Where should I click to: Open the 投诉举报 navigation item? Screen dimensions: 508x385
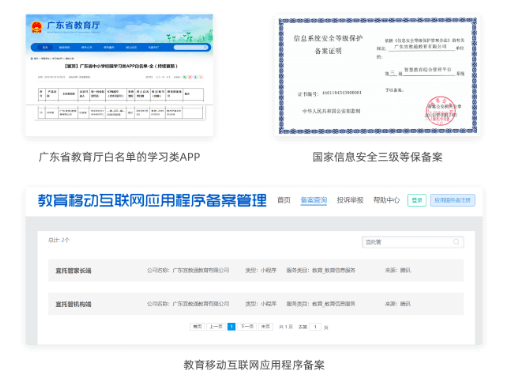coord(350,200)
